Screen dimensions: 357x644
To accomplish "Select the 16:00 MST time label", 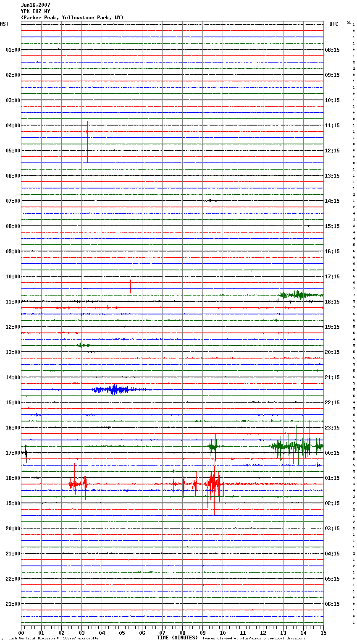I will [13, 428].
